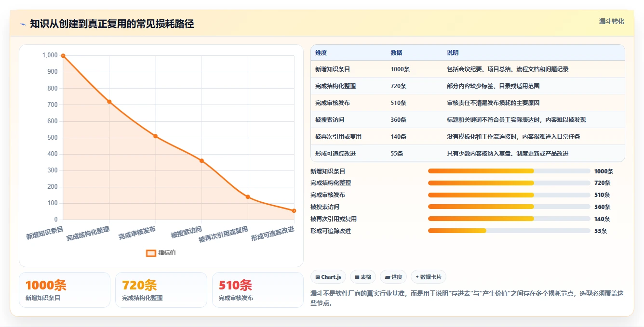Click the 形成可追踪改进 progress bar
Screen dimensions: 644x327
(x=509, y=231)
